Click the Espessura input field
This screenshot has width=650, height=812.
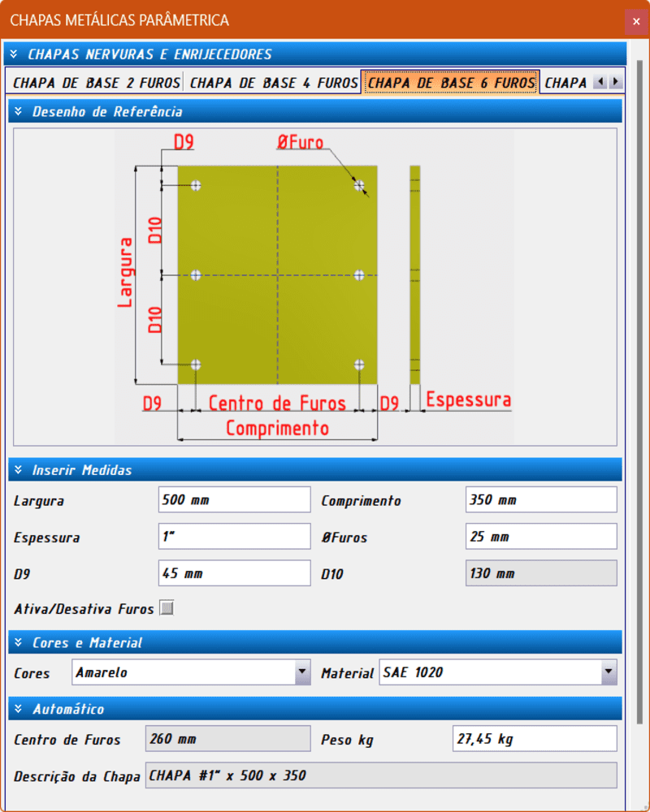pyautogui.click(x=235, y=537)
